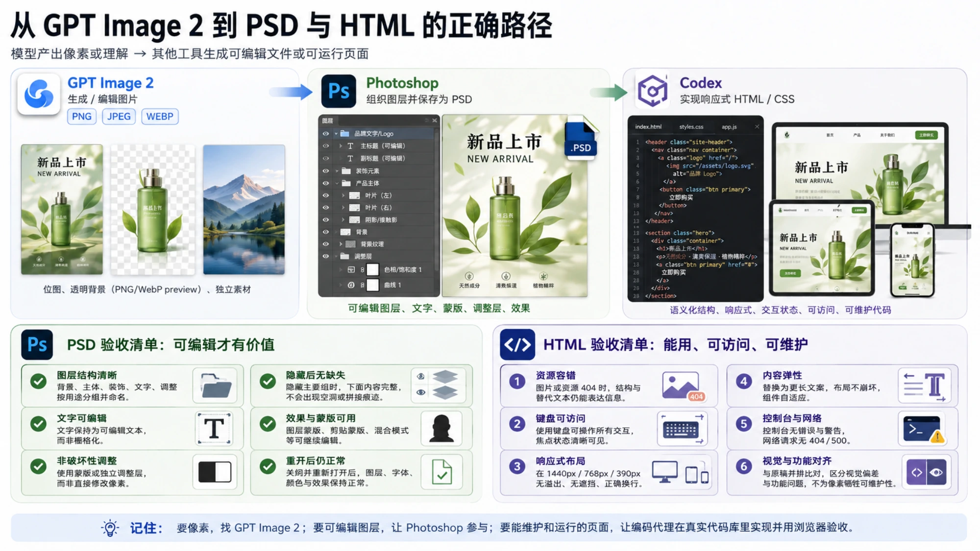Click the GPT Image 2 swirl logo
The image size is (980, 551).
39,94
